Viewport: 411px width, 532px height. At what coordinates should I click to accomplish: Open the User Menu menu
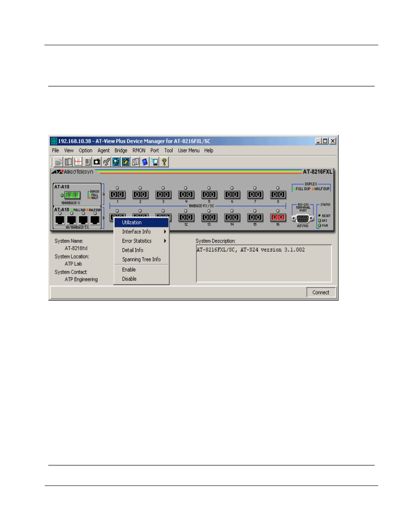189,151
